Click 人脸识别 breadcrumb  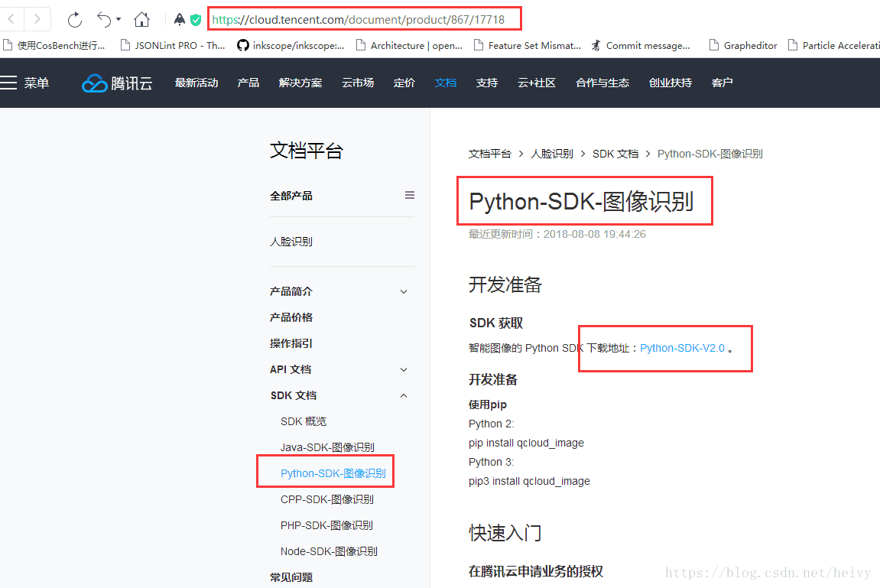point(552,154)
